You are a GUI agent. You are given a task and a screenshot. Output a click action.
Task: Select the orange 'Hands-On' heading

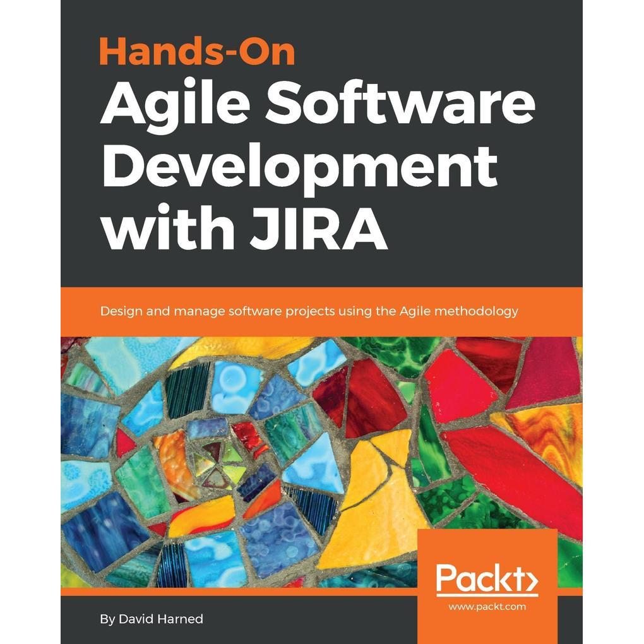198,52
